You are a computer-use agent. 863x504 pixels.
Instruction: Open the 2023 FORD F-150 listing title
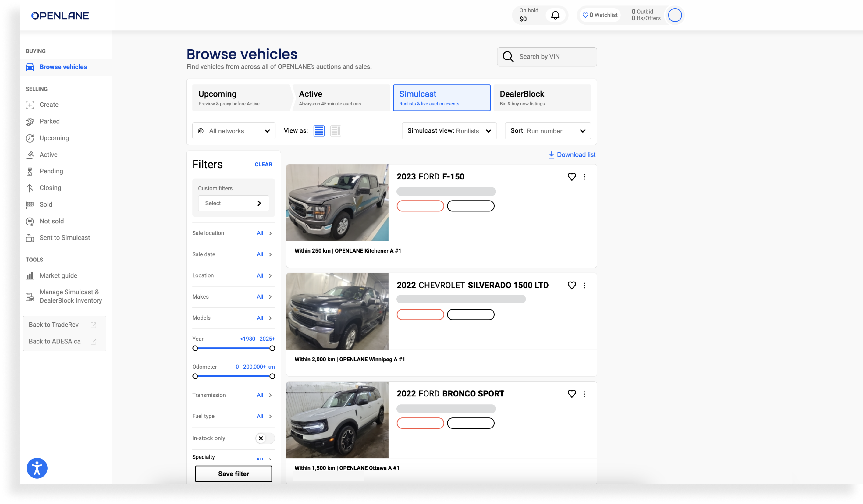click(x=431, y=177)
